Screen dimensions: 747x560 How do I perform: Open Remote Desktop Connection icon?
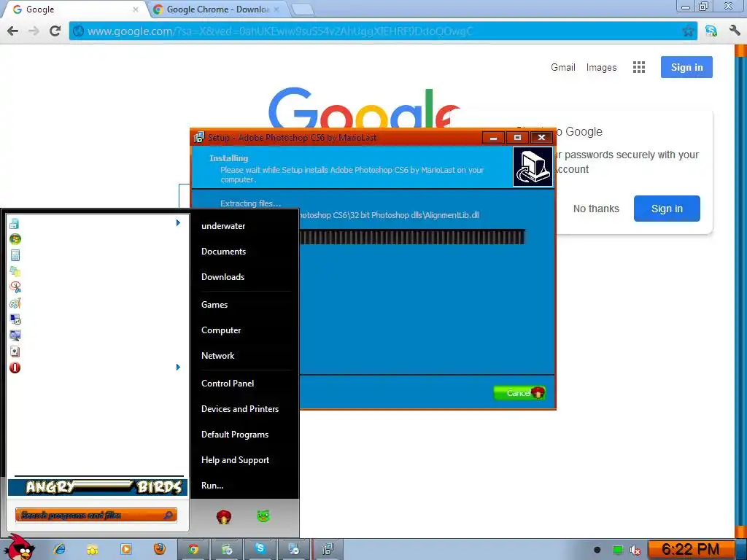click(15, 319)
